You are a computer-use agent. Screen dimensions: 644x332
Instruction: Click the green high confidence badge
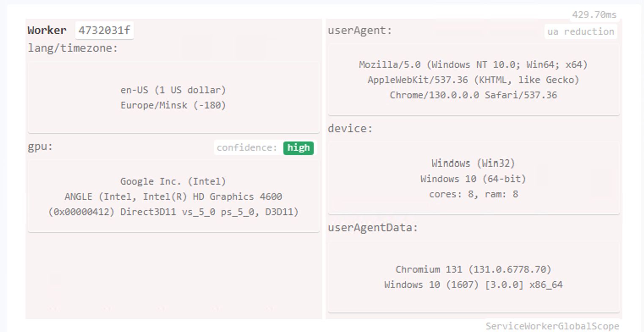click(x=299, y=148)
